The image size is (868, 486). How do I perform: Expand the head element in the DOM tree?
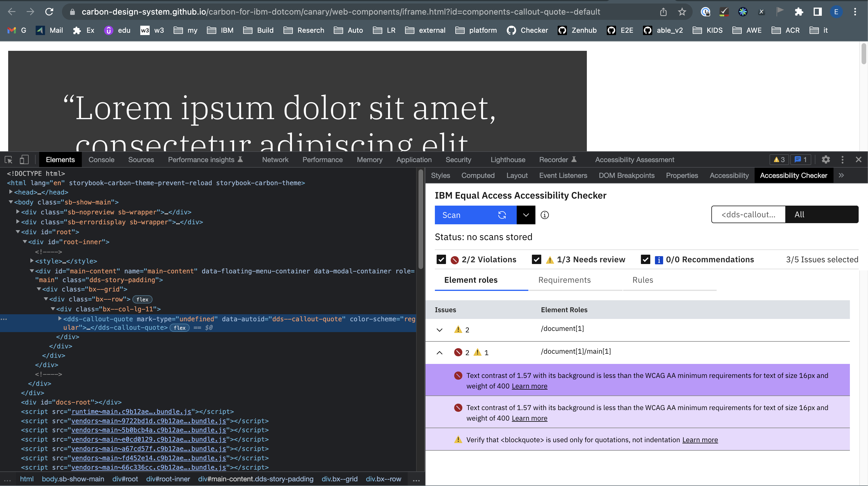coord(11,192)
